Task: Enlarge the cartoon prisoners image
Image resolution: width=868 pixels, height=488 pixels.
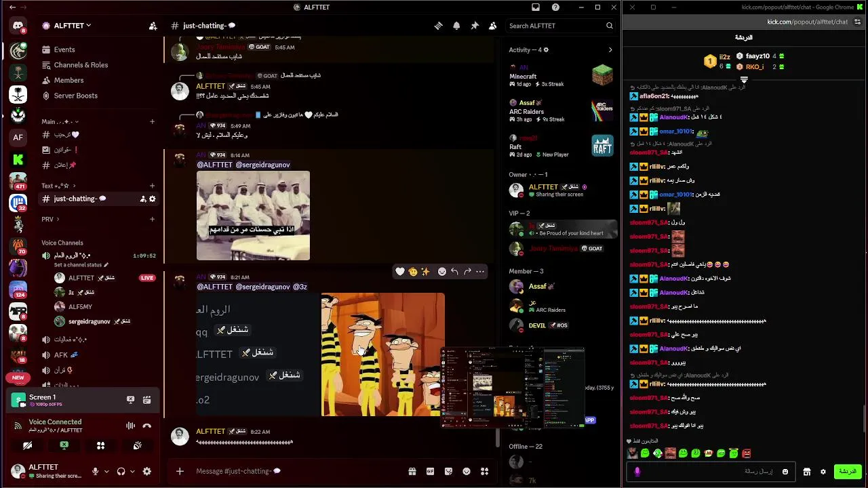Action: pyautogui.click(x=383, y=354)
